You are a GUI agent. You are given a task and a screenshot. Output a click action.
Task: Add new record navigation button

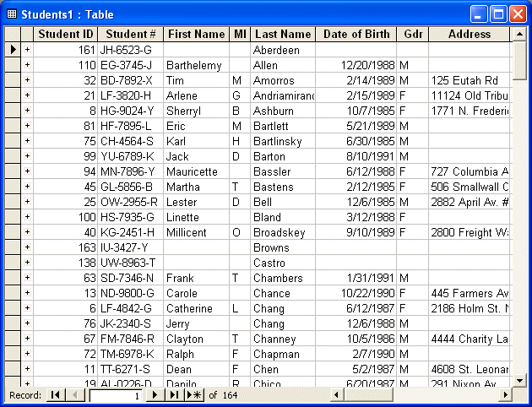194,395
